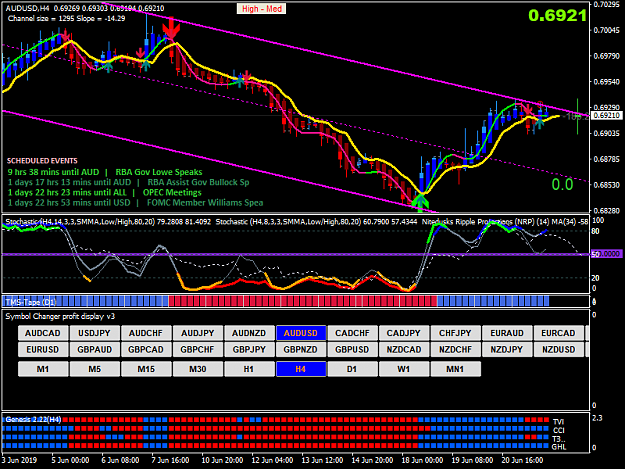This screenshot has width=625, height=469.
Task: Switch to GBPCAD symbol
Action: 146,350
